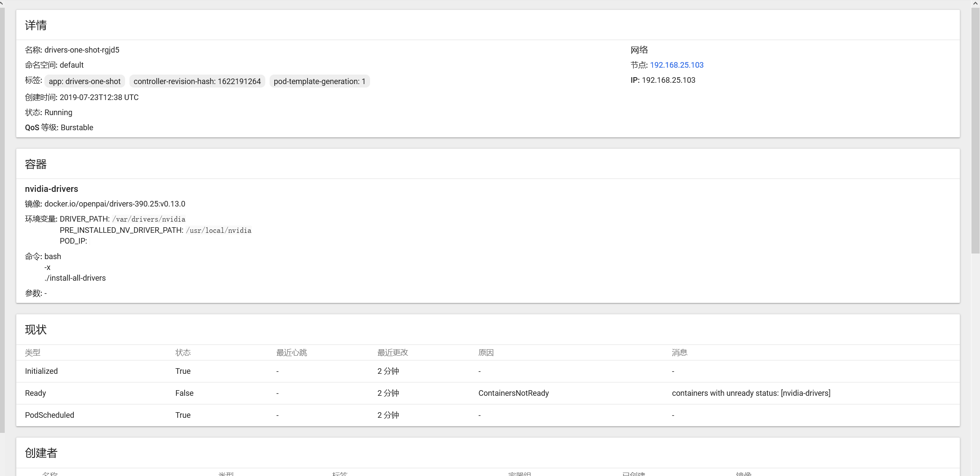This screenshot has height=476, width=980.
Task: Click the main vertical scrollbar thumb
Action: 975,129
